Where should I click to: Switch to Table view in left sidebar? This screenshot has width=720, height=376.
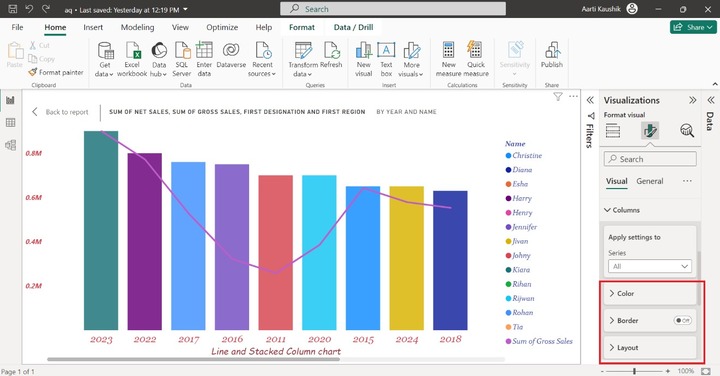pyautogui.click(x=10, y=123)
